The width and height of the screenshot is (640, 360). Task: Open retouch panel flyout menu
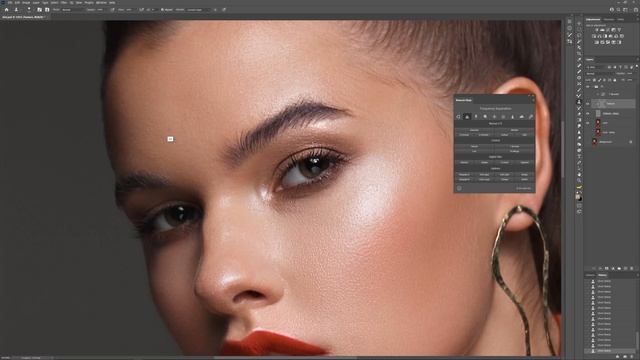533,100
